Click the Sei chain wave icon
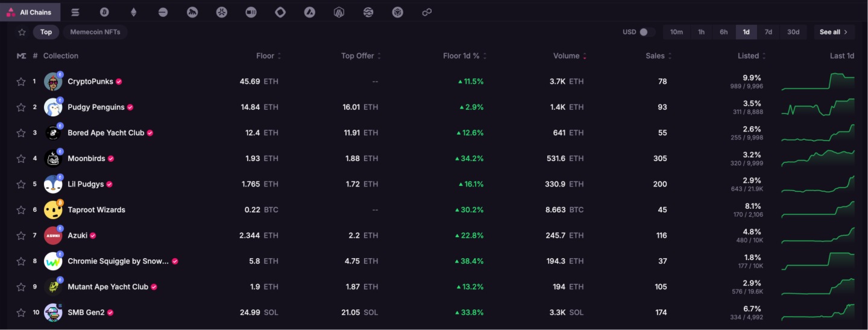 [x=368, y=12]
